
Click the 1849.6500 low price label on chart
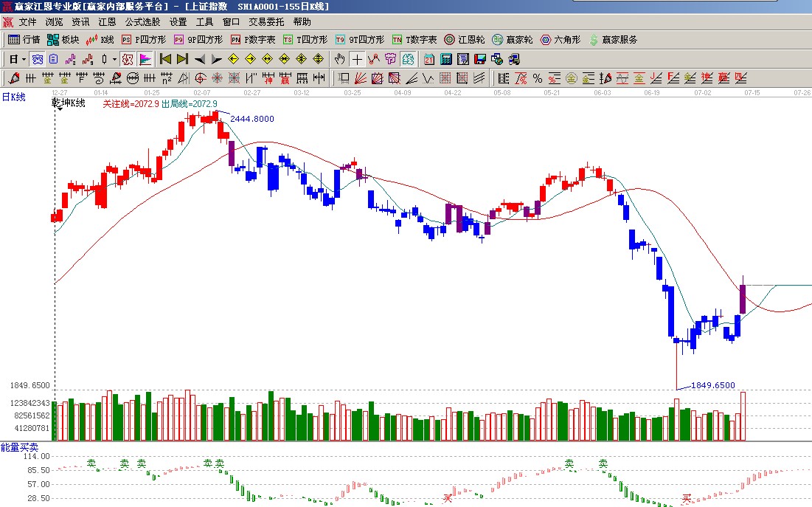tap(712, 385)
